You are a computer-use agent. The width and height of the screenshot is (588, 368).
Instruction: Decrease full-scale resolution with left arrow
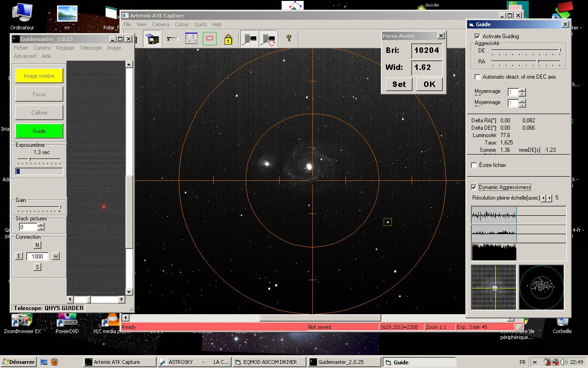tap(544, 198)
